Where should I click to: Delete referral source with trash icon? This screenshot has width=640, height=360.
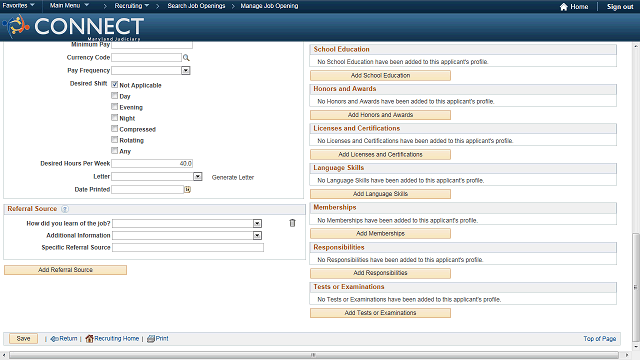(292, 223)
